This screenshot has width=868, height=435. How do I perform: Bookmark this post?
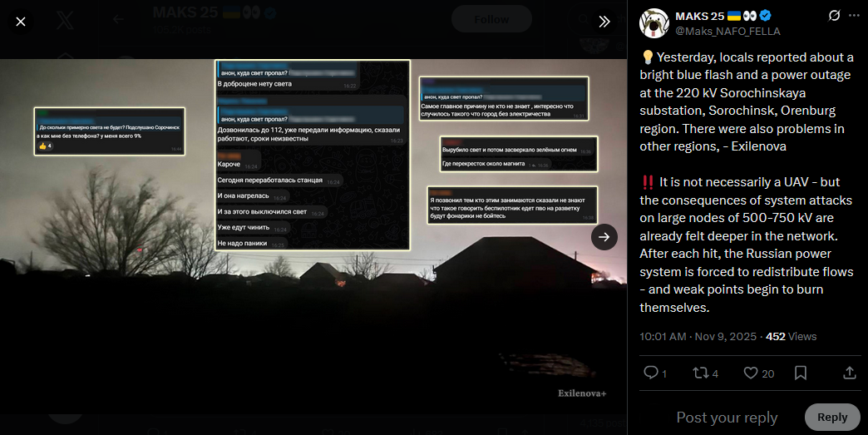pyautogui.click(x=801, y=373)
